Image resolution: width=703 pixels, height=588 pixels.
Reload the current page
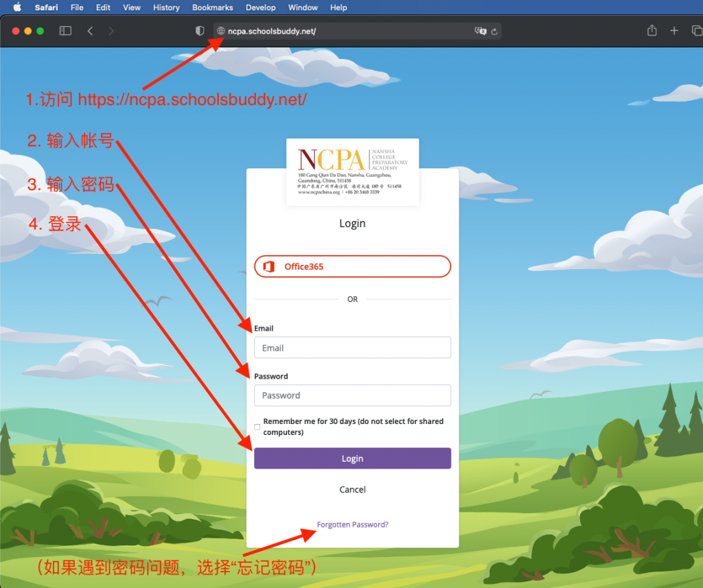click(x=494, y=31)
